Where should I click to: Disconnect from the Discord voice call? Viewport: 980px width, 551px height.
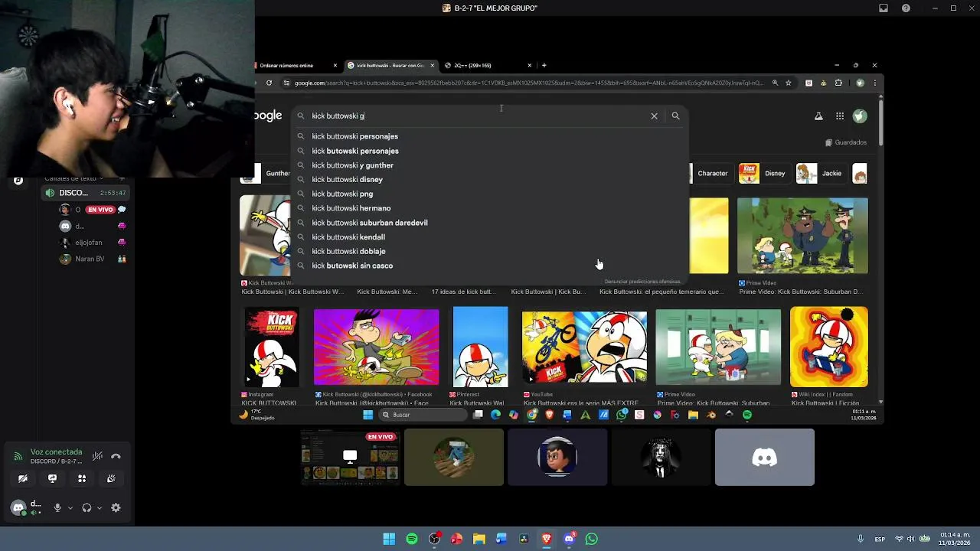click(116, 456)
